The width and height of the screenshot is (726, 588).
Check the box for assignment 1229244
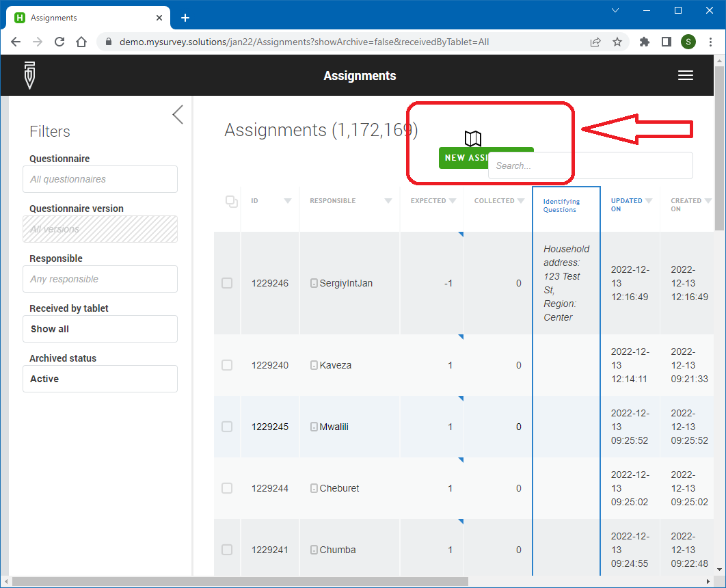(227, 488)
